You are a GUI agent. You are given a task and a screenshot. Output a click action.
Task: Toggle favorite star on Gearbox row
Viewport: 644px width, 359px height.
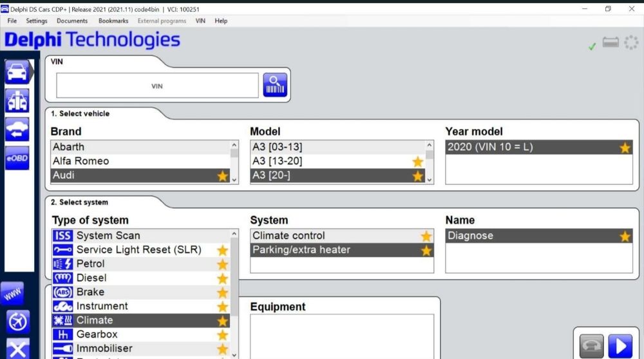223,335
